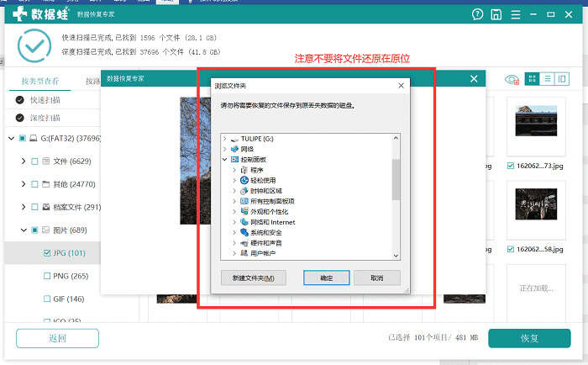The image size is (588, 365).
Task: Expand the 网络 node in folder dialog
Action: pyautogui.click(x=225, y=149)
